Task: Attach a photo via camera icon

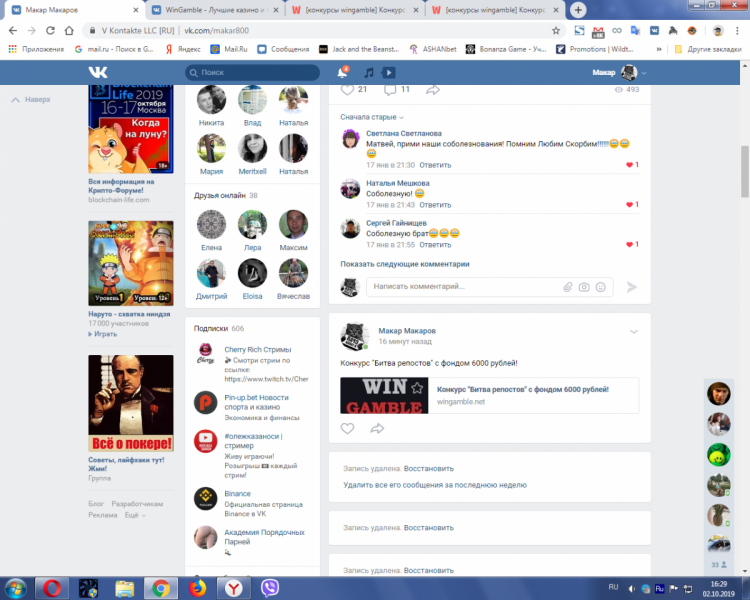Action: (584, 287)
